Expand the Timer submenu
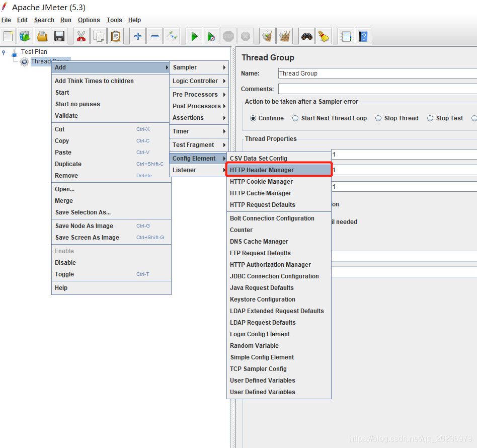This screenshot has height=448, width=477. (199, 131)
